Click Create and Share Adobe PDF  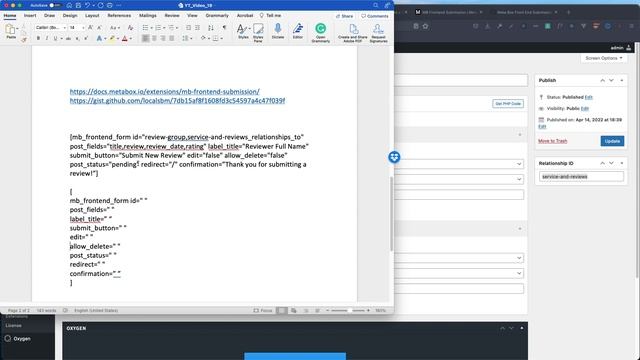coord(353,33)
